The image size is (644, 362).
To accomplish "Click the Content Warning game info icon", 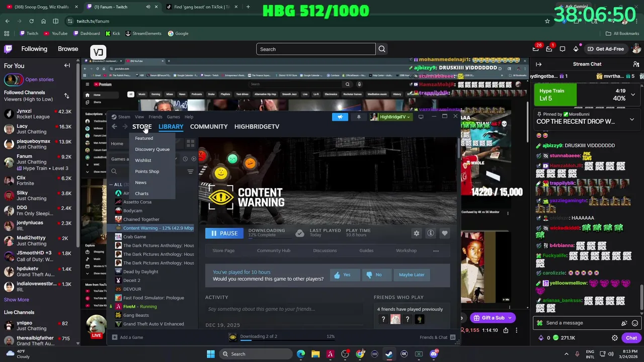I will (x=431, y=233).
